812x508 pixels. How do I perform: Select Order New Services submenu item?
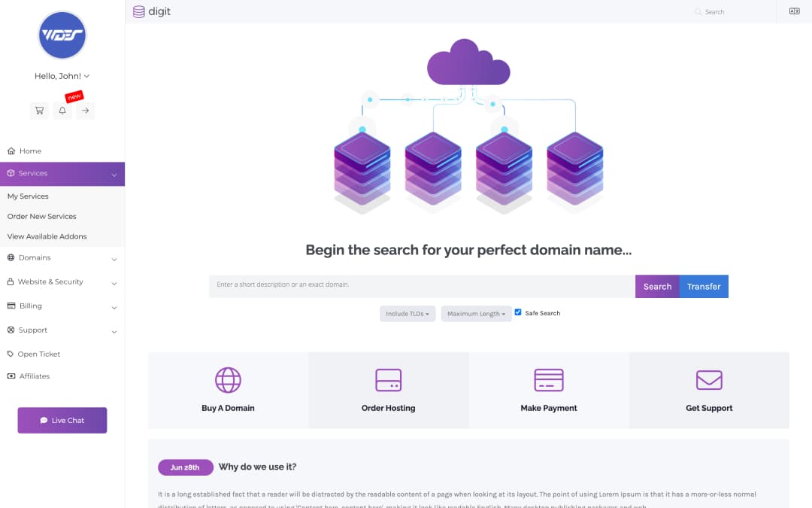coord(42,216)
